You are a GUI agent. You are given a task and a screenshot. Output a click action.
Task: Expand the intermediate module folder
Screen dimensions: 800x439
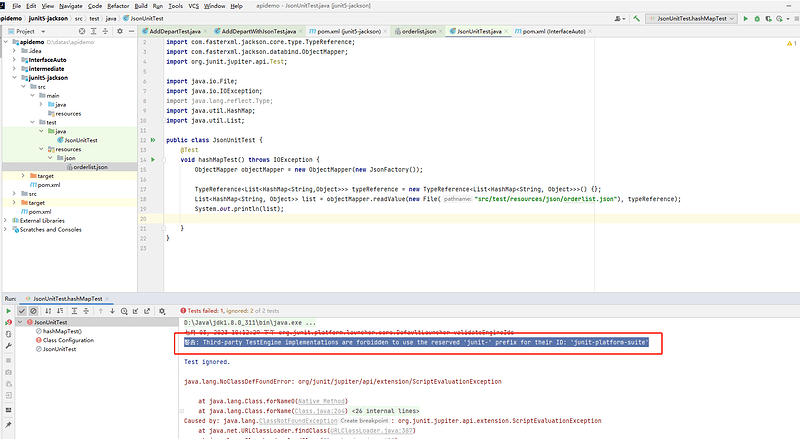pyautogui.click(x=14, y=69)
